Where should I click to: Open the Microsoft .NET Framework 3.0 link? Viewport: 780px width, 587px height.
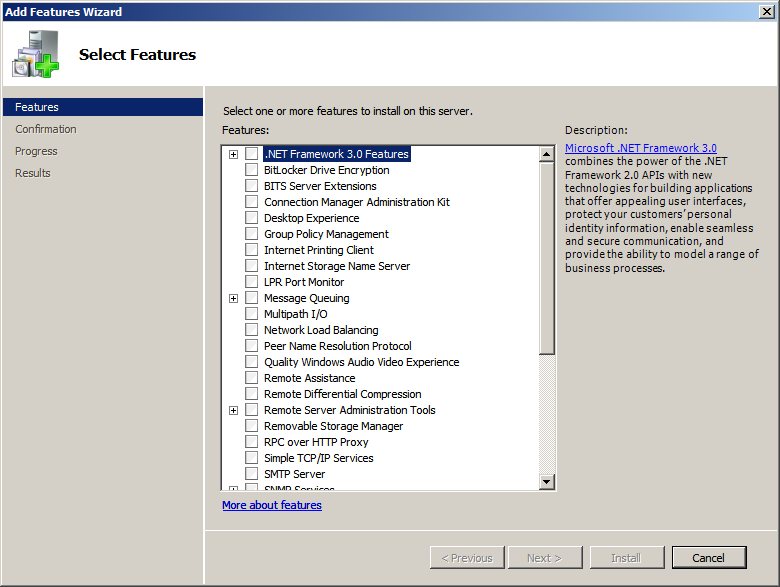click(641, 148)
